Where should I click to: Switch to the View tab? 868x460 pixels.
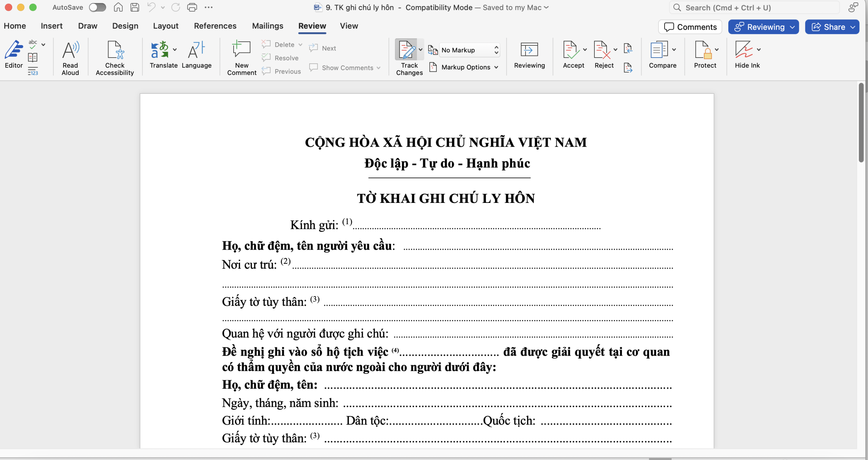[x=349, y=26]
